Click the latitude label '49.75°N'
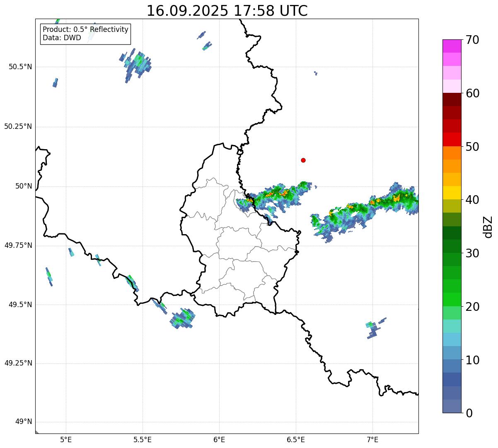The image size is (498, 448). (18, 245)
